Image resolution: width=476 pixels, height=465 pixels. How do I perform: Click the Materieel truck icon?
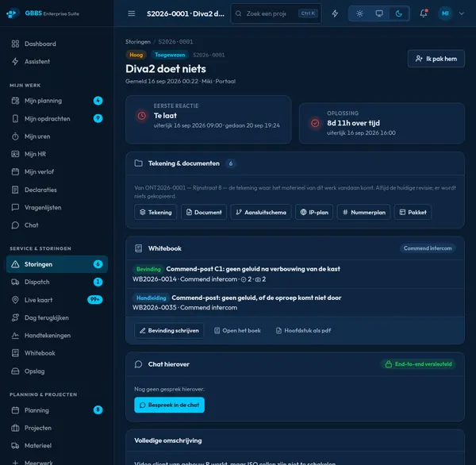click(x=15, y=446)
